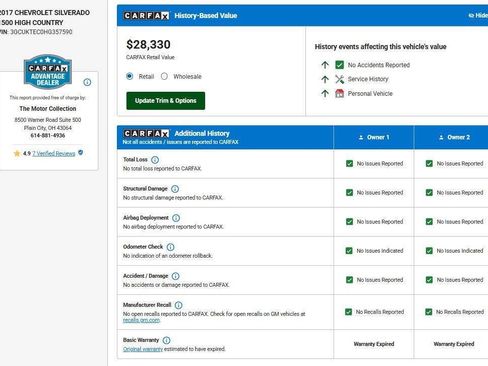This screenshot has height=366, width=488.
Task: Click Owner 2 Structural Damage check mark
Action: [x=429, y=192]
